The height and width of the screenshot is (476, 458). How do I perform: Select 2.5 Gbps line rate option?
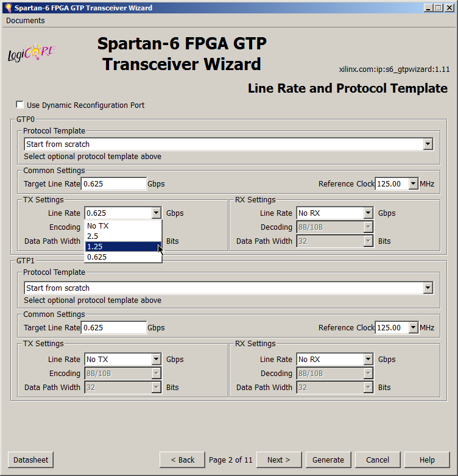(x=123, y=236)
